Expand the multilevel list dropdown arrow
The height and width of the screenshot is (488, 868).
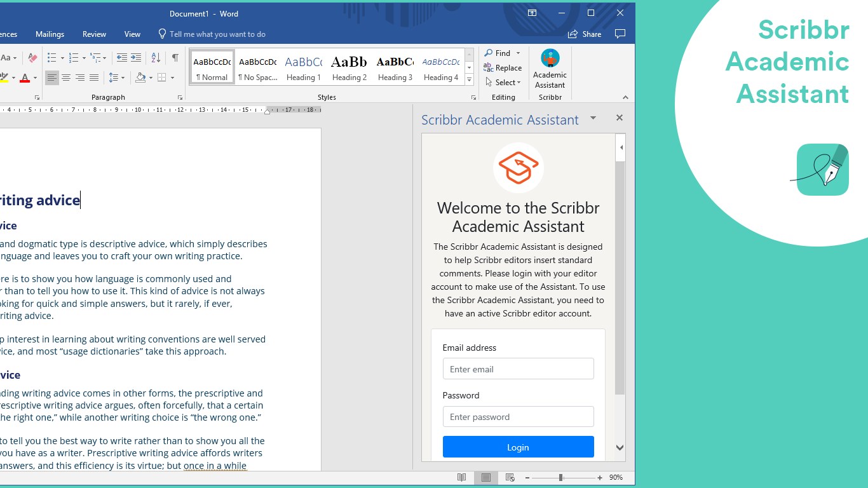click(105, 58)
